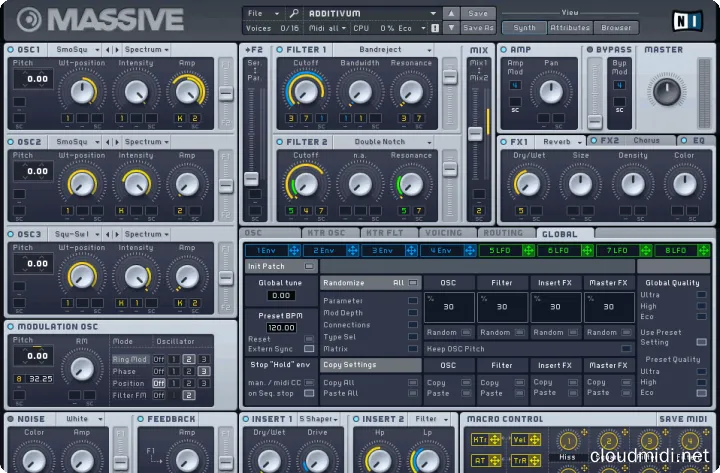Image resolution: width=720 pixels, height=473 pixels.
Task: Toggle the OSC1 power indicator
Action: tap(11, 48)
